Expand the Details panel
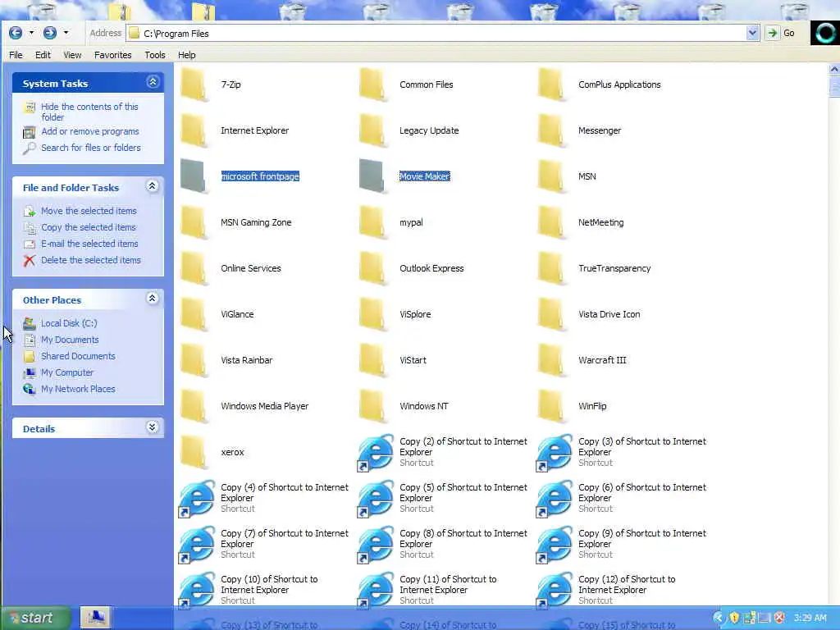The height and width of the screenshot is (630, 840). click(x=153, y=427)
